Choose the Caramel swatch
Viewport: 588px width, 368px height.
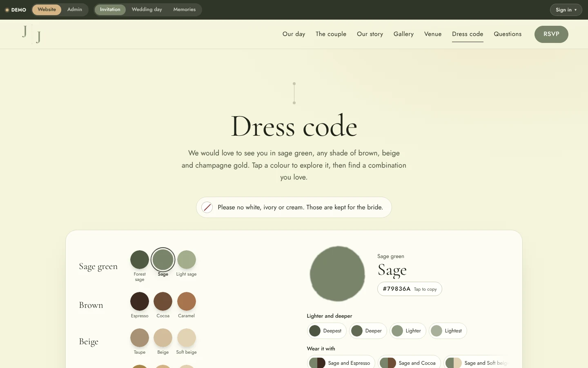[187, 301]
